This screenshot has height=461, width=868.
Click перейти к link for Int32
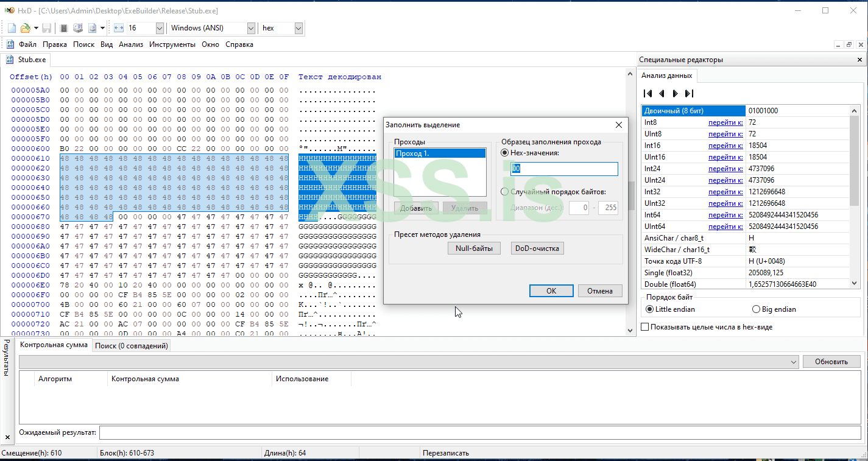725,192
